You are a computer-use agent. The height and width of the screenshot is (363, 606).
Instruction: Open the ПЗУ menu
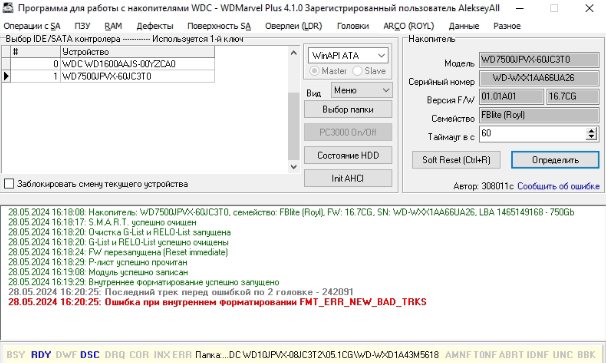82,26
